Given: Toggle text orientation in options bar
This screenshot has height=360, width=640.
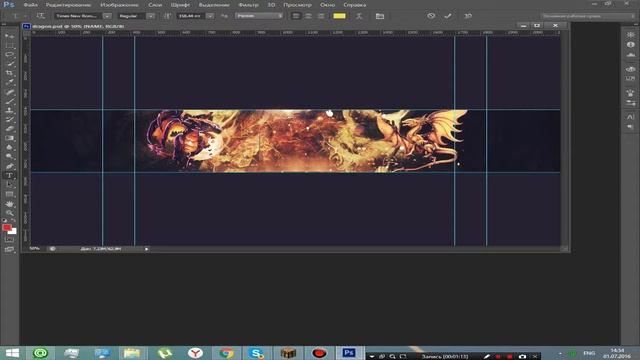Looking at the screenshot, I should click(40, 16).
